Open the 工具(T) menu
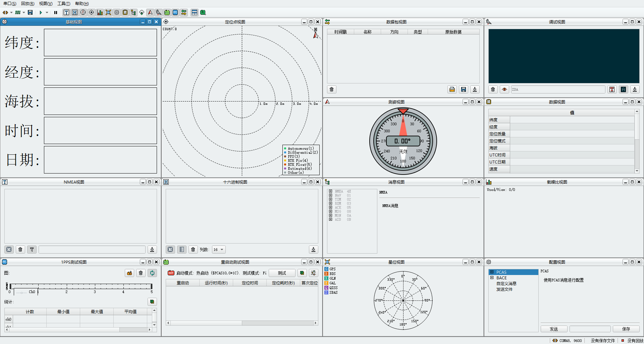644x344 pixels. (x=63, y=4)
